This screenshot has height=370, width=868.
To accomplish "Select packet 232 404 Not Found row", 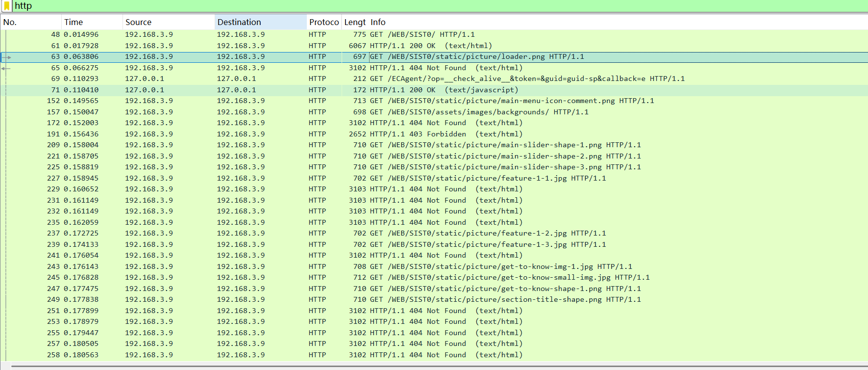I will coord(434,211).
